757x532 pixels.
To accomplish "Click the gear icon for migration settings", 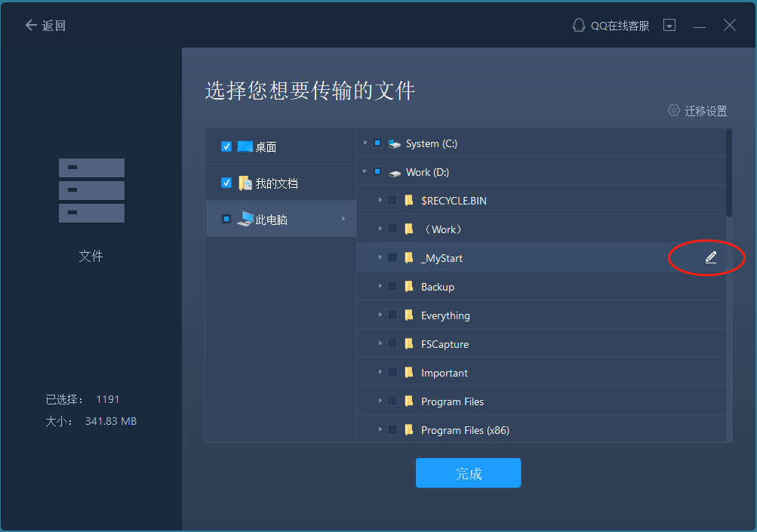I will (674, 110).
